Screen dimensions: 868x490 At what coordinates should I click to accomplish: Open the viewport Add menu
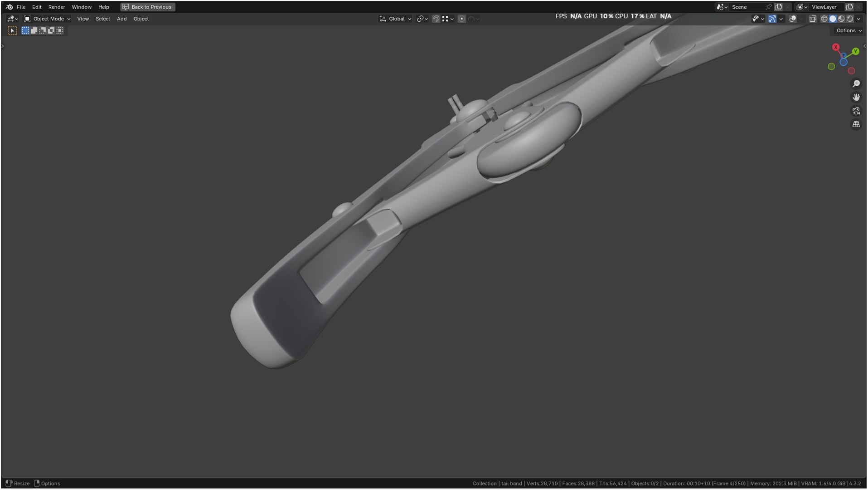coord(121,19)
